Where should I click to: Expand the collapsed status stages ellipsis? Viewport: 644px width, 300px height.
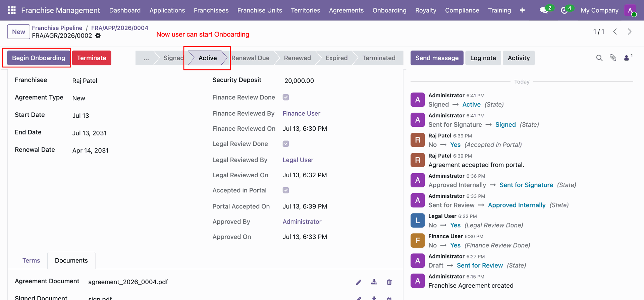(x=146, y=58)
